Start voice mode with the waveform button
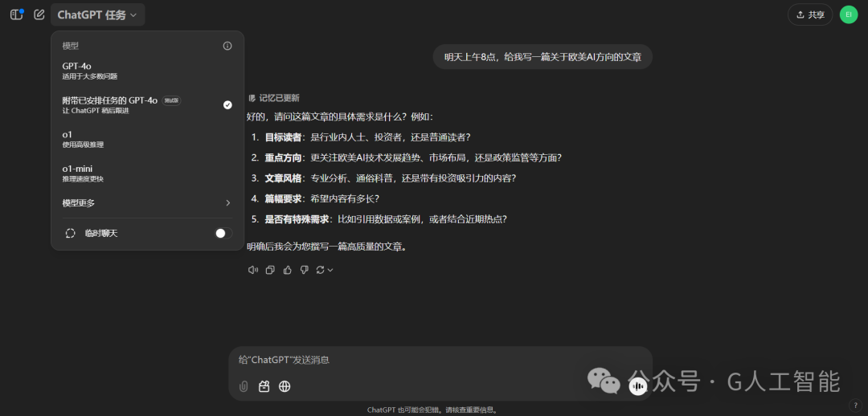 pos(638,386)
